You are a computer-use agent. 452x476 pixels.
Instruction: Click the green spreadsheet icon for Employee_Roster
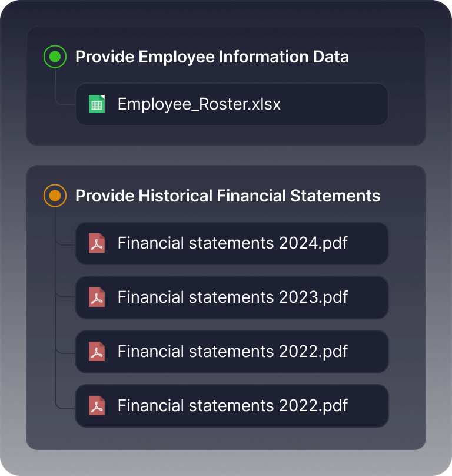(x=97, y=104)
